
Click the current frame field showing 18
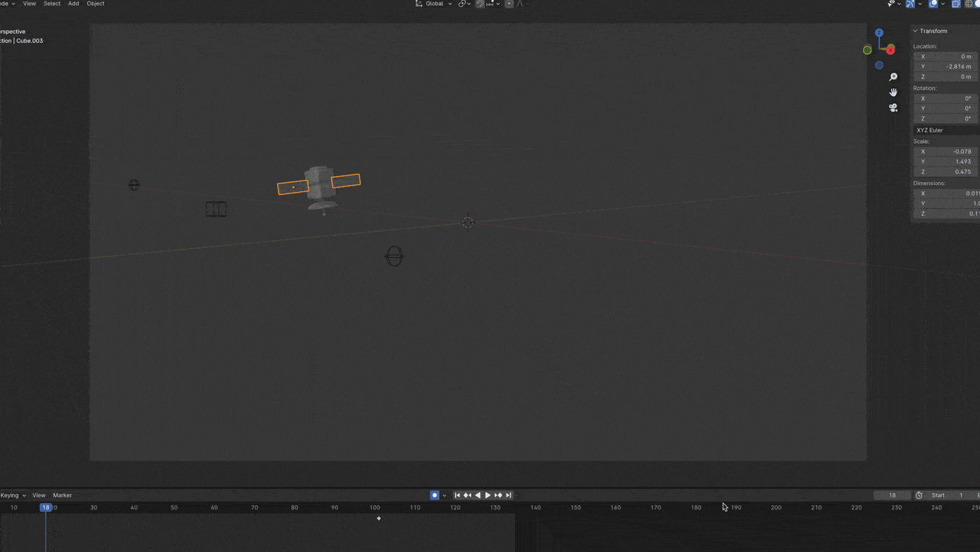[892, 495]
